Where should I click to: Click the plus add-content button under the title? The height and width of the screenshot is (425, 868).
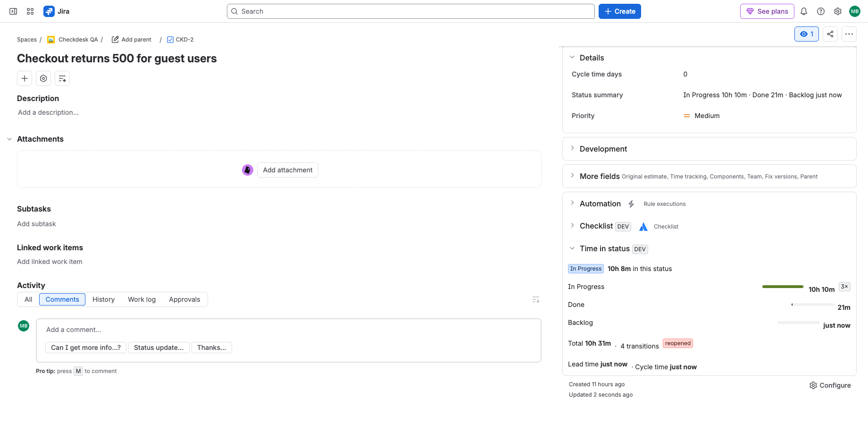pos(25,78)
